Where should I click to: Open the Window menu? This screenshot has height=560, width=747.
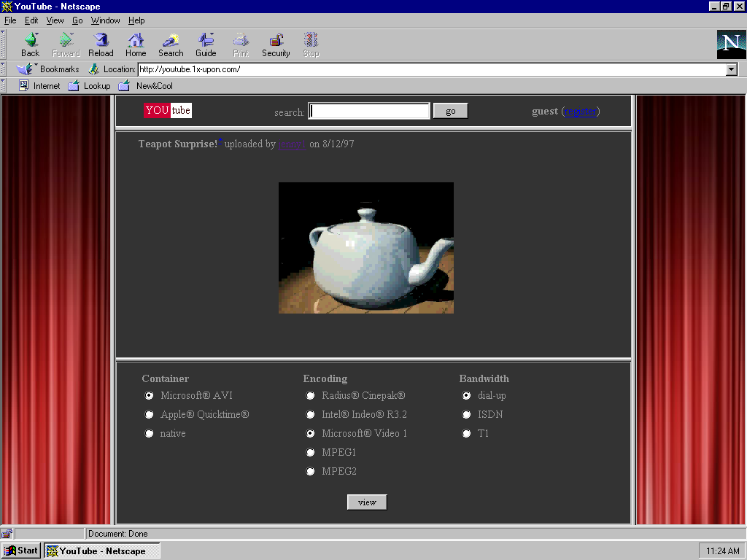coord(106,20)
